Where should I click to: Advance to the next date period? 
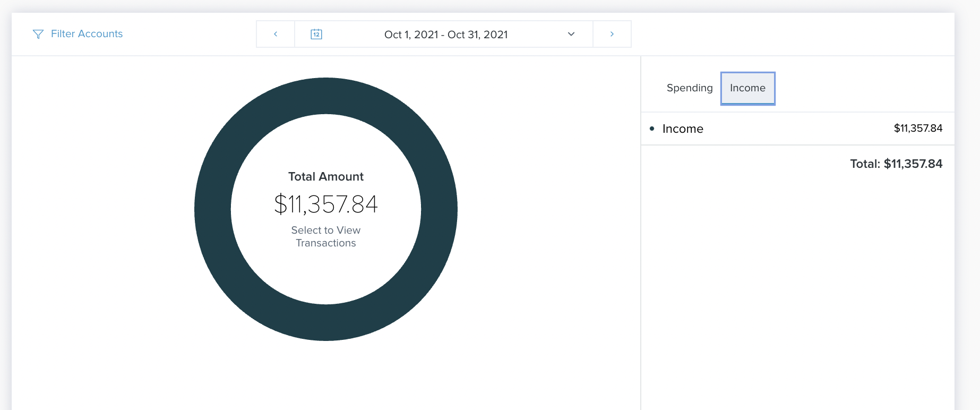tap(612, 34)
